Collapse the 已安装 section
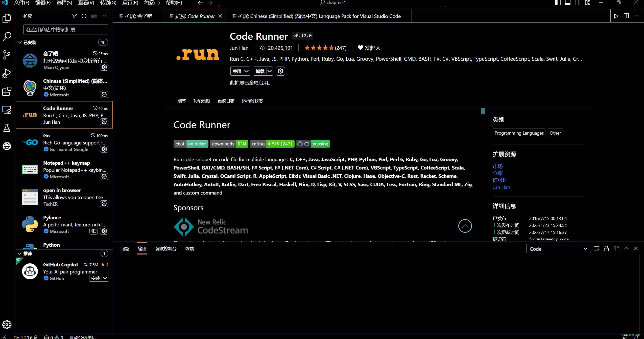 [x=20, y=43]
